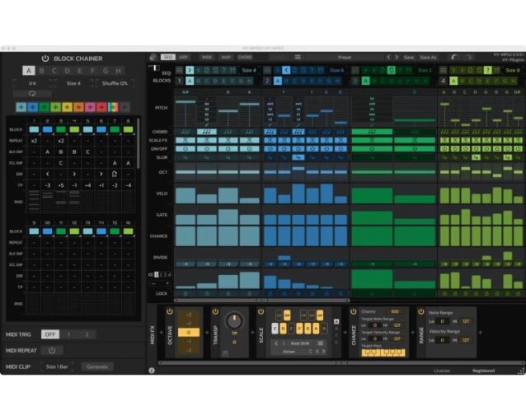Screen dimensions: 526x420
Task: Set MIDI Trig to OFF
Action: pos(50,334)
